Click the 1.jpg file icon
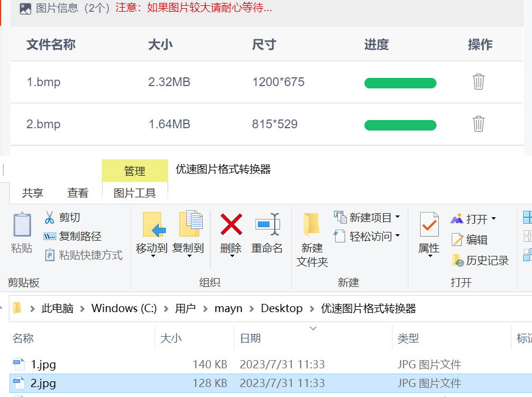 [x=19, y=364]
